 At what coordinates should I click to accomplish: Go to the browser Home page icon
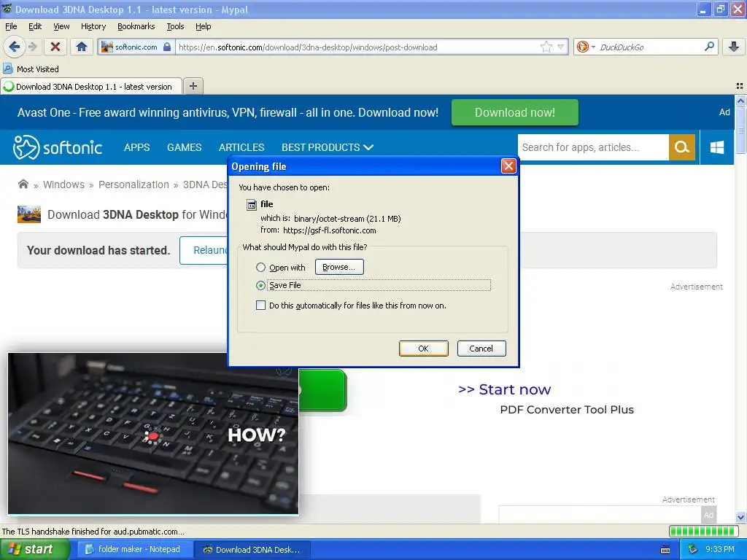pos(82,47)
